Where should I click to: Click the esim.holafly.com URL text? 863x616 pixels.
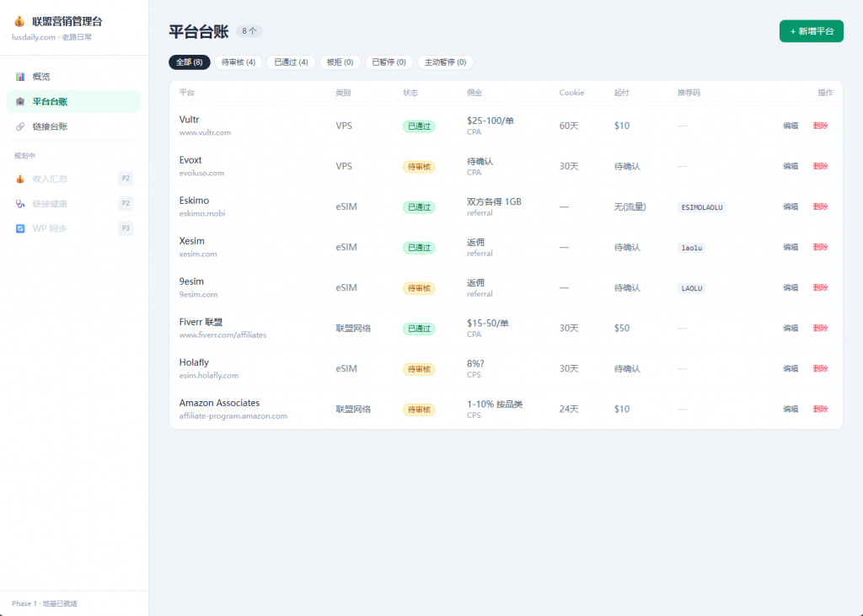[209, 376]
